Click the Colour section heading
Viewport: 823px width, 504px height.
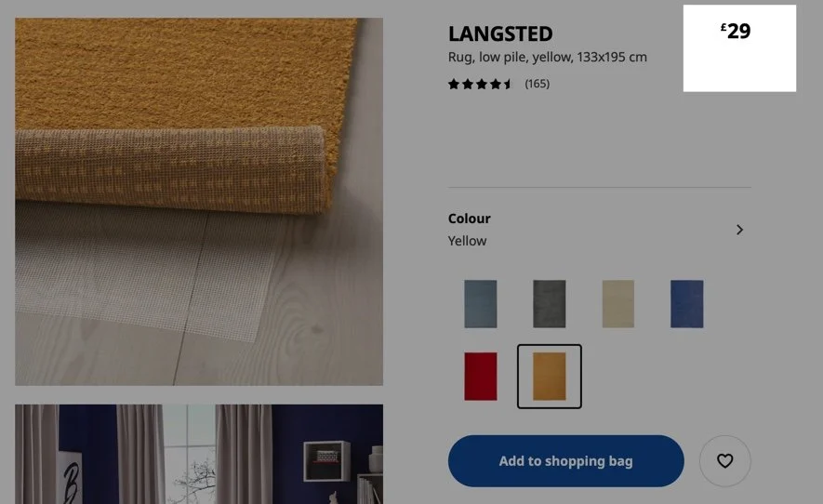pyautogui.click(x=470, y=219)
